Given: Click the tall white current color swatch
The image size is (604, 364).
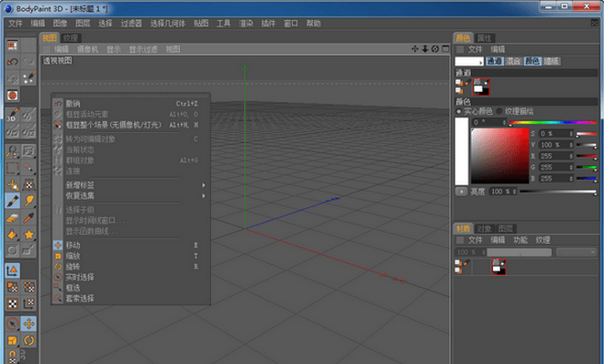Looking at the screenshot, I should [x=462, y=151].
